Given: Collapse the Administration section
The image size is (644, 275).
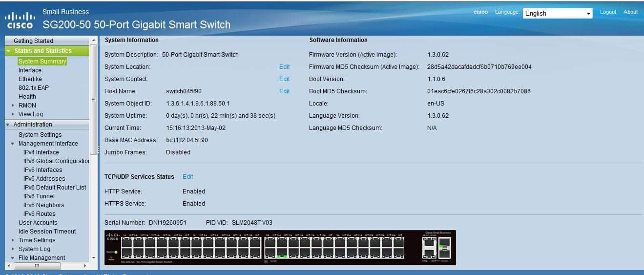Looking at the screenshot, I should coord(8,125).
